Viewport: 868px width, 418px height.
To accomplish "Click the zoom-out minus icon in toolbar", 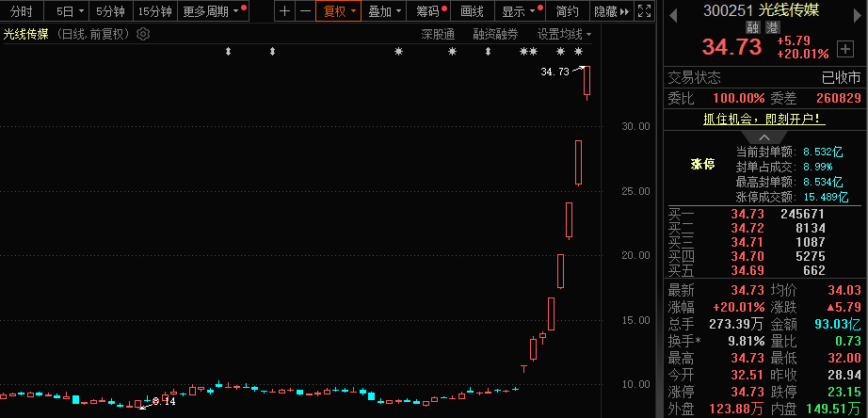I will [305, 11].
